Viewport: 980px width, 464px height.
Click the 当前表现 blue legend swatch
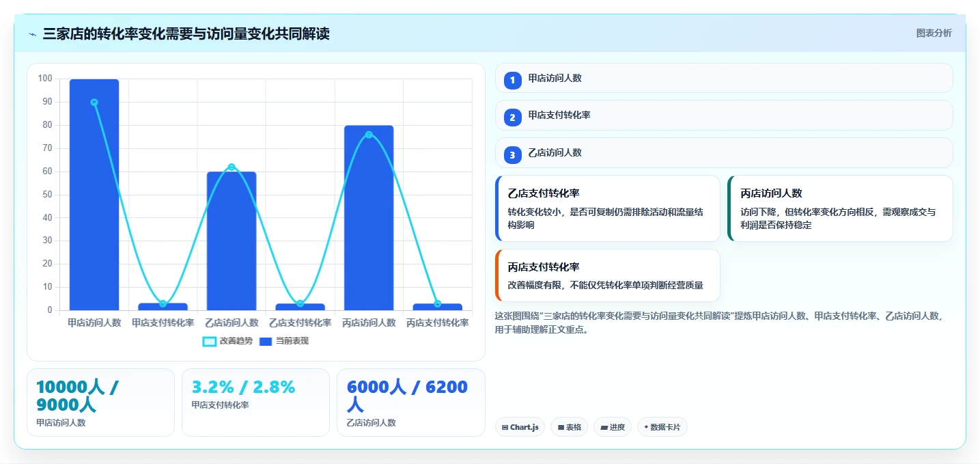coord(266,341)
